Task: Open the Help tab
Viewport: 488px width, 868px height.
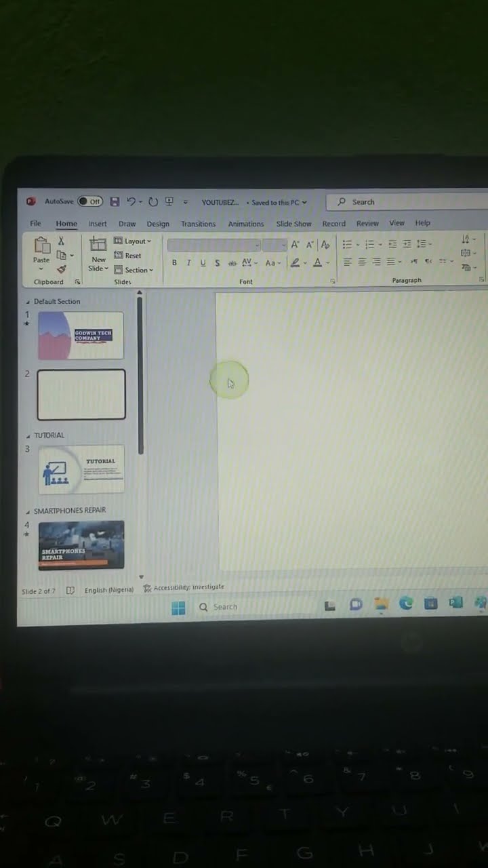Action: [x=422, y=222]
